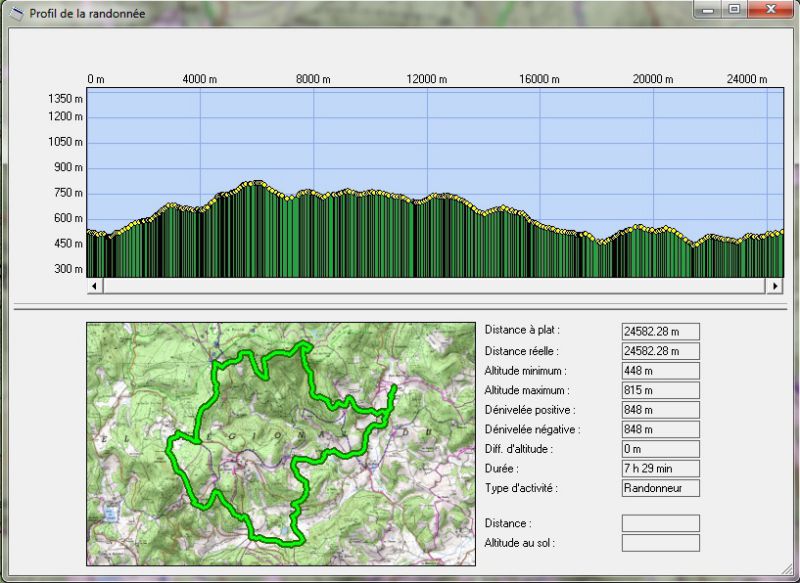
Task: Maximize the Profil de la randonnée window
Action: 734,9
